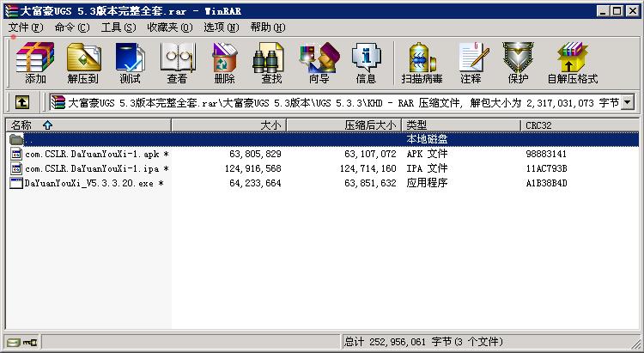Launch the 向导 (Wizard) tool

pyautogui.click(x=319, y=63)
